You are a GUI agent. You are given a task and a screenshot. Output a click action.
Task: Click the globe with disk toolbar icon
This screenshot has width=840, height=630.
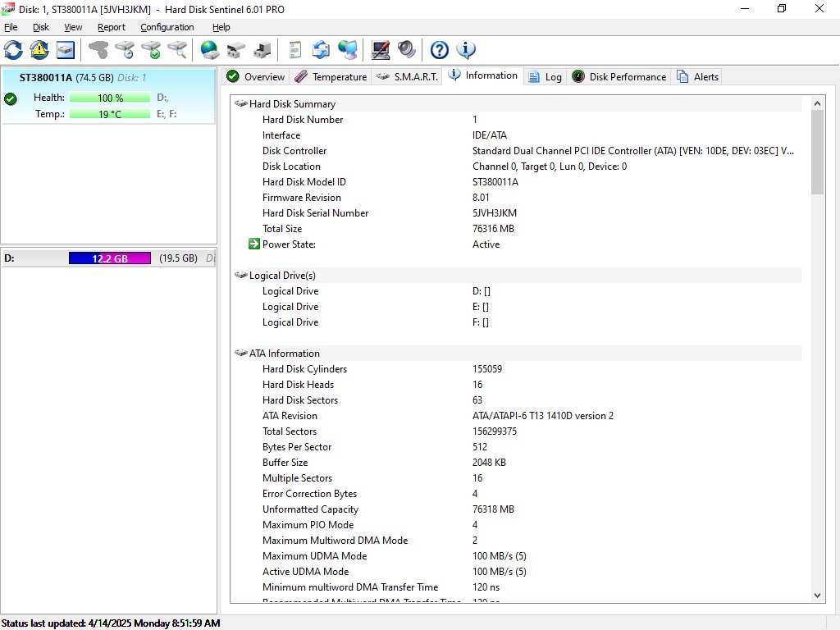coord(209,50)
